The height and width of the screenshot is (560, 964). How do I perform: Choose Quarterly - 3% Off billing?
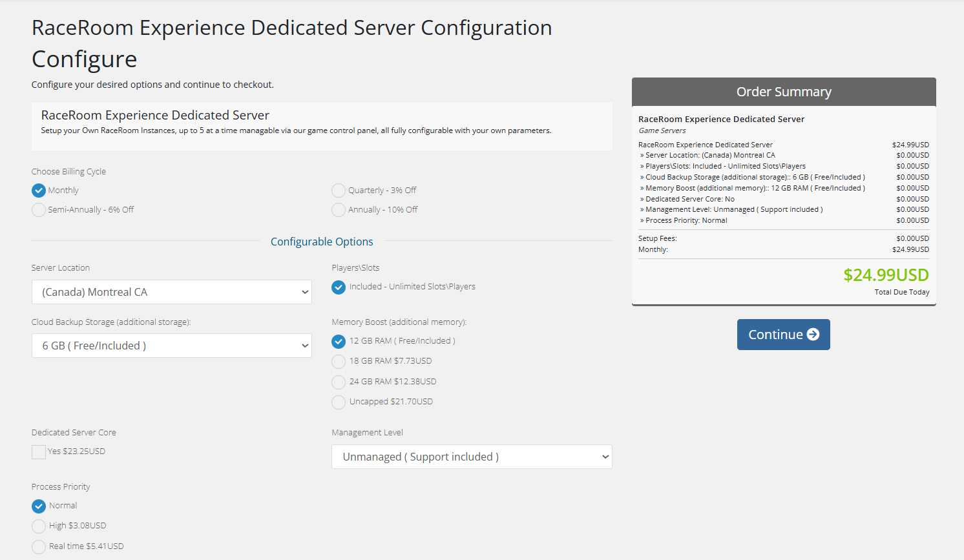tap(339, 191)
